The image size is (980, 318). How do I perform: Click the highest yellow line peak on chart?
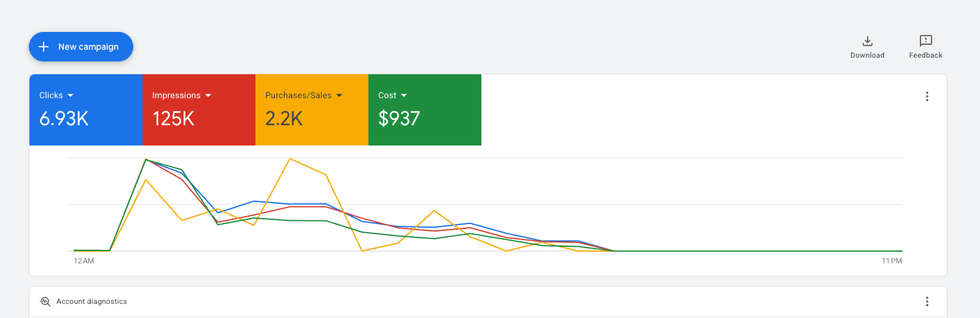(290, 159)
